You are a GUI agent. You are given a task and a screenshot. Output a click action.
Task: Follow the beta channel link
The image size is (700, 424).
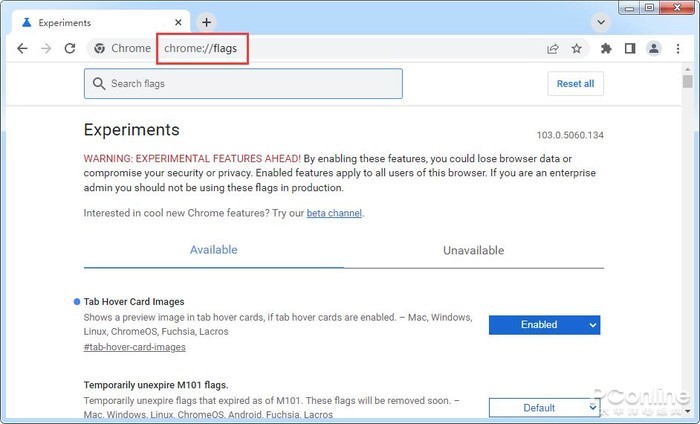pos(334,213)
